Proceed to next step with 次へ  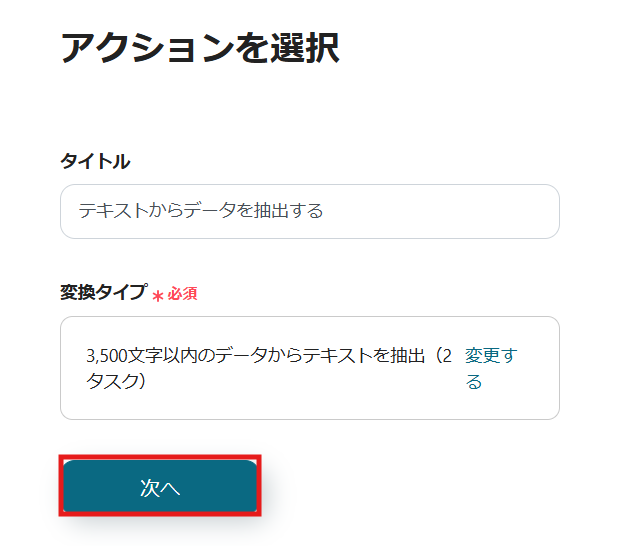coord(160,487)
